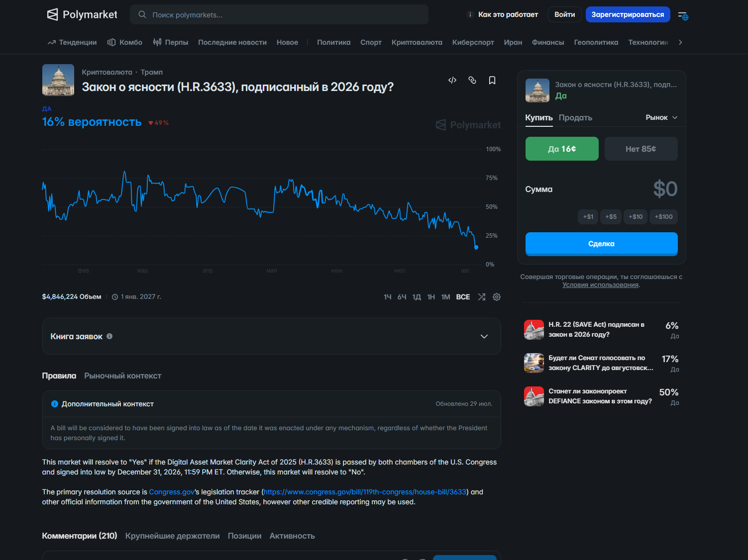Switch to the Активность tab
Viewport: 748px width, 560px height.
292,536
